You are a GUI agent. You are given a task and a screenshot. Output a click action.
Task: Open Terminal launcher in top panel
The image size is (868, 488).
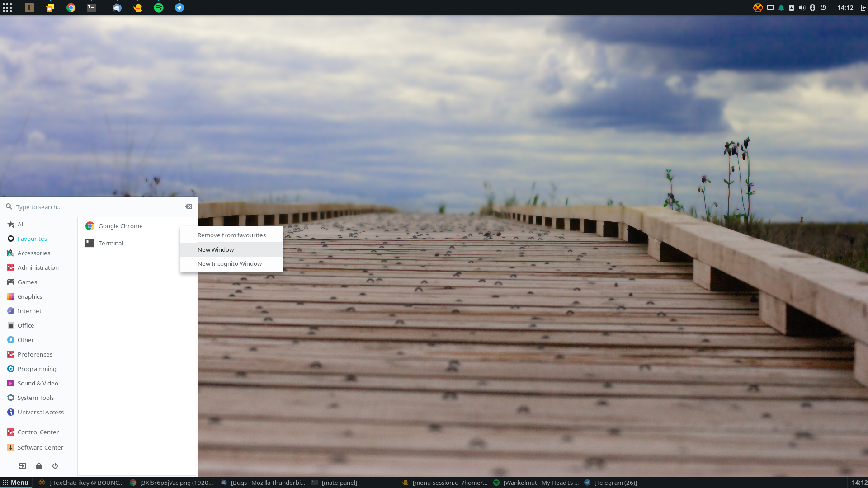click(x=92, y=8)
